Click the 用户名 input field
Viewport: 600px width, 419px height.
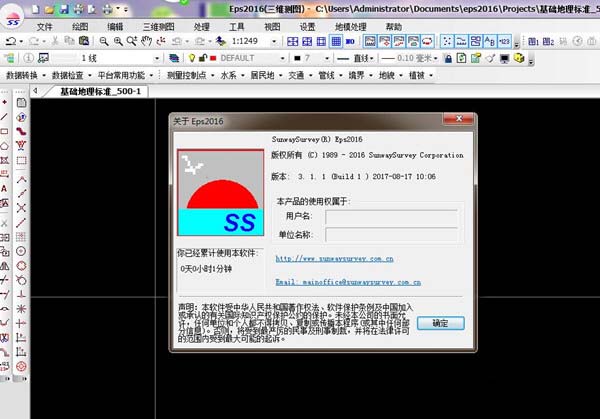coord(391,217)
